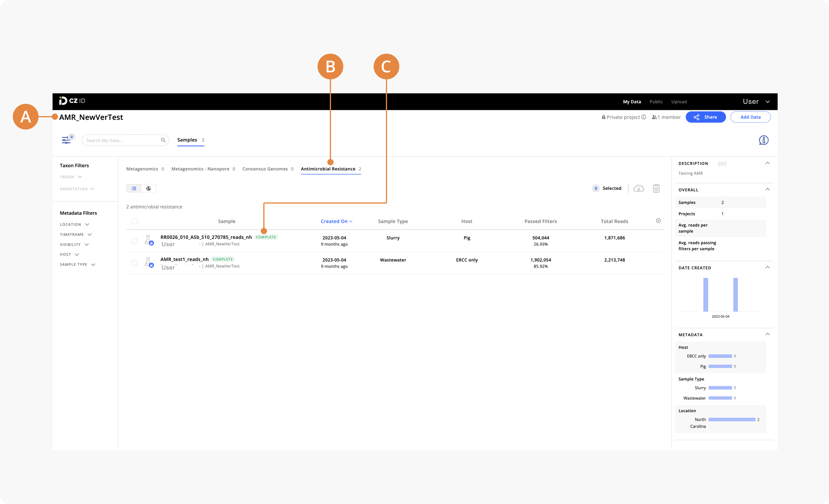Click the Host column header
829x504 pixels.
(x=467, y=221)
